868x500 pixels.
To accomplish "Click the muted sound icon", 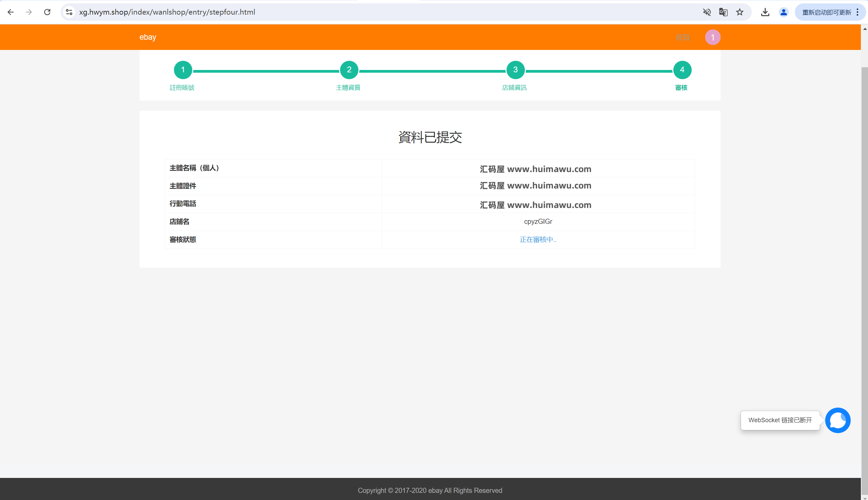I will point(707,12).
